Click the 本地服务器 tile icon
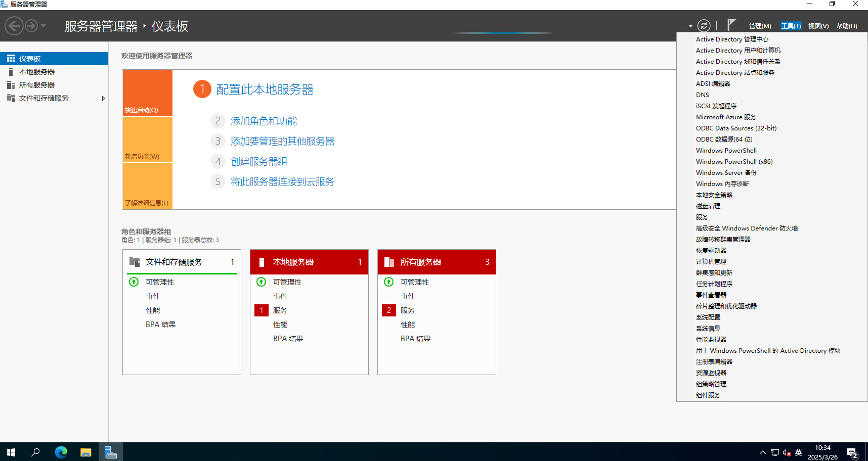 tap(262, 262)
